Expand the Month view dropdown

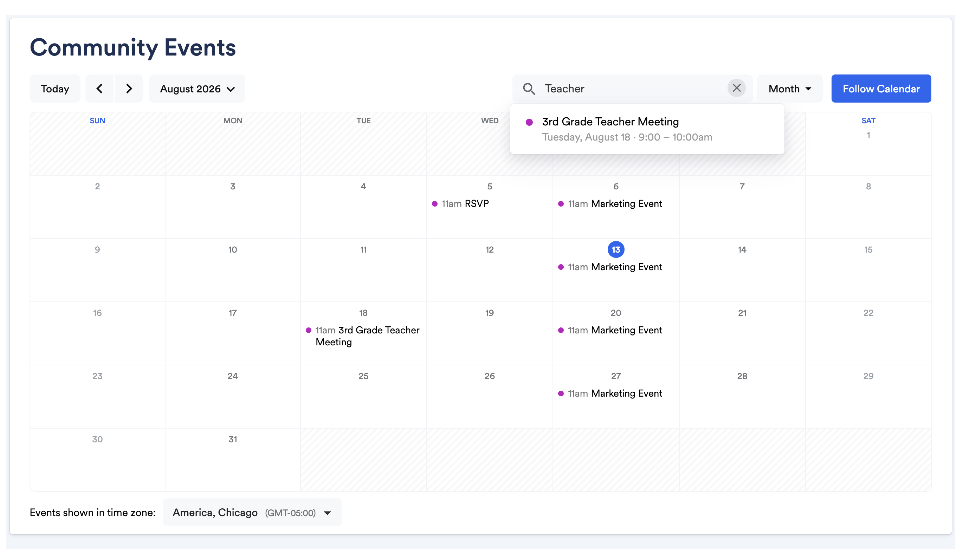click(789, 89)
